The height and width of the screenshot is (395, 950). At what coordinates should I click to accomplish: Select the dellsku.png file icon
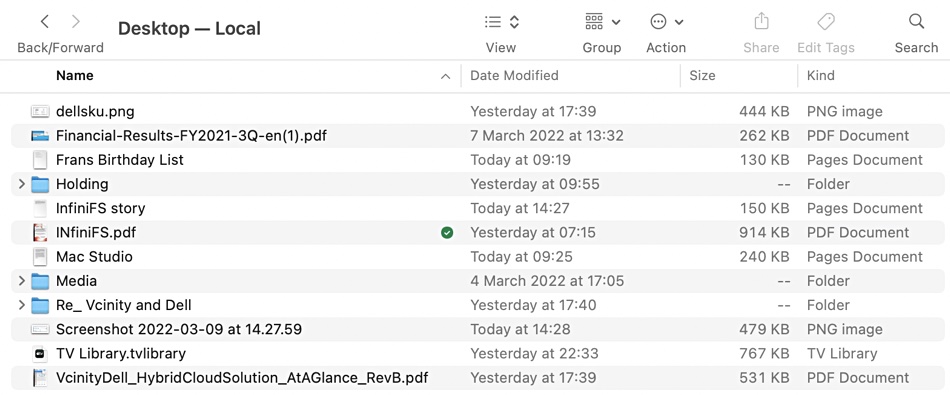coord(40,111)
